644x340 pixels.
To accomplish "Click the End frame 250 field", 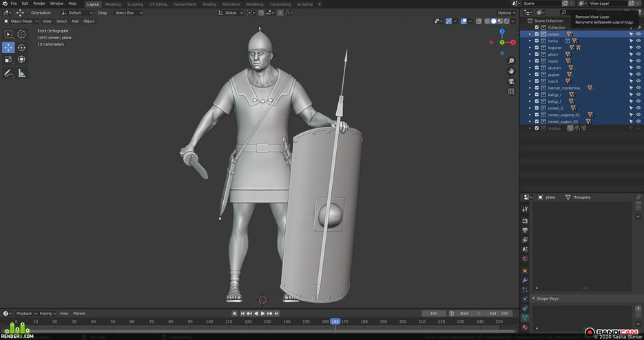I will (x=499, y=314).
